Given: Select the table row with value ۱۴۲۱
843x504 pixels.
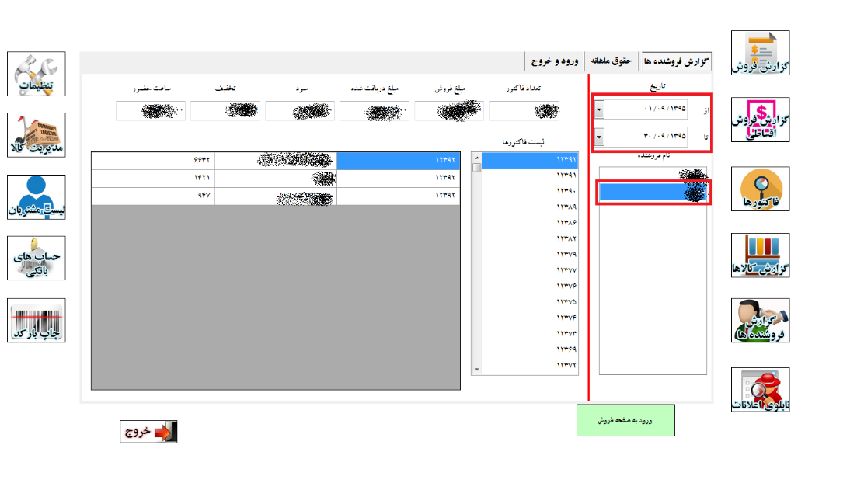Looking at the screenshot, I should 275,178.
